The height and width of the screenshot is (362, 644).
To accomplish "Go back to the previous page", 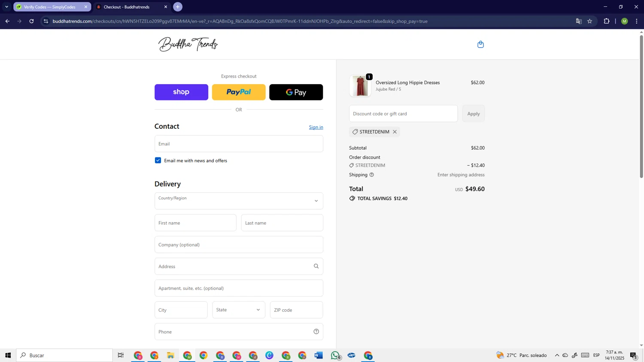I will pyautogui.click(x=7, y=21).
